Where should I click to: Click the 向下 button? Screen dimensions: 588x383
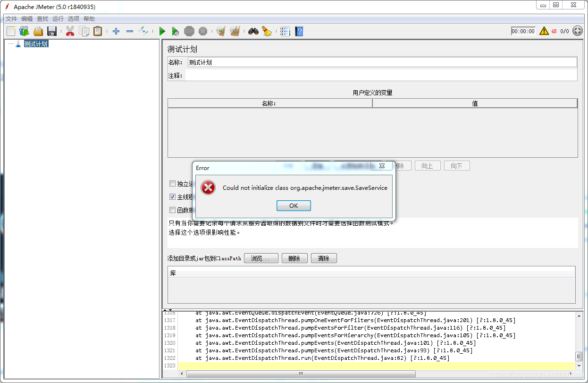pyautogui.click(x=457, y=166)
